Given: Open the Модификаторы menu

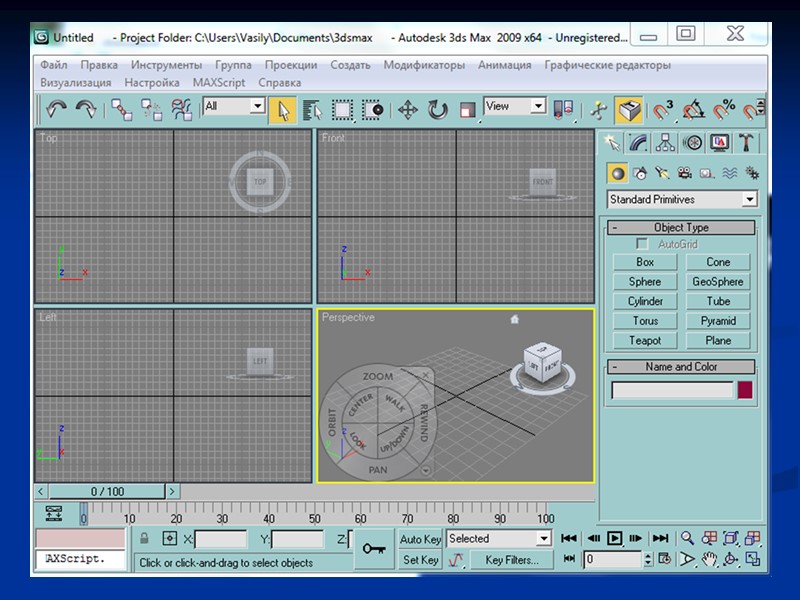Looking at the screenshot, I should pos(424,65).
